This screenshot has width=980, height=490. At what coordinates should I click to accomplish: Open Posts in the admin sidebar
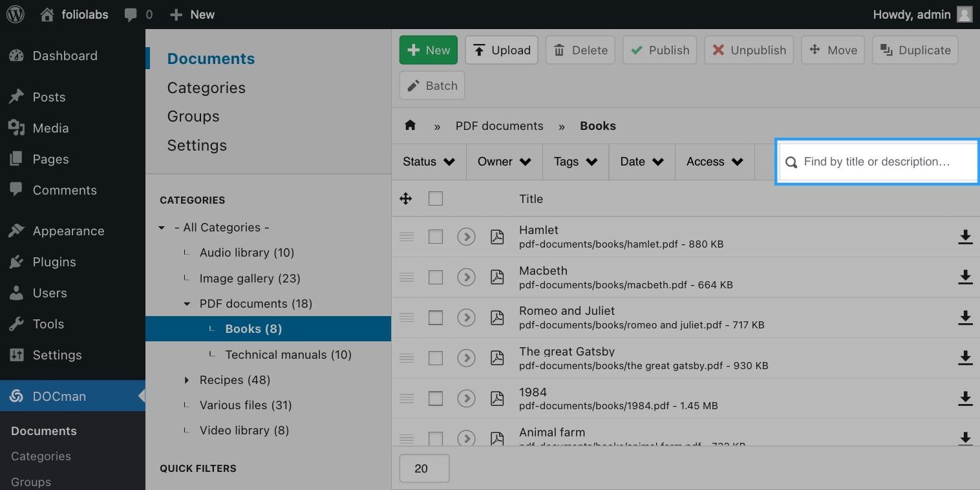[72, 97]
